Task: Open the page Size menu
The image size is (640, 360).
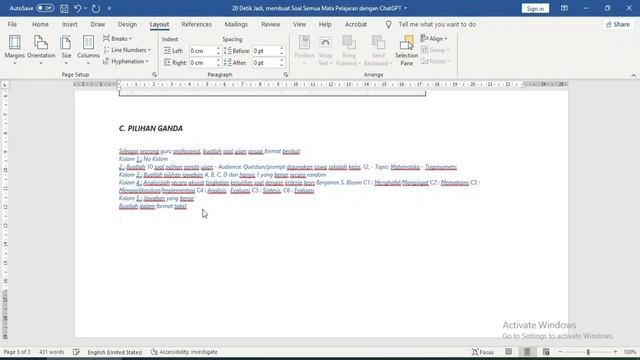Action: click(66, 50)
